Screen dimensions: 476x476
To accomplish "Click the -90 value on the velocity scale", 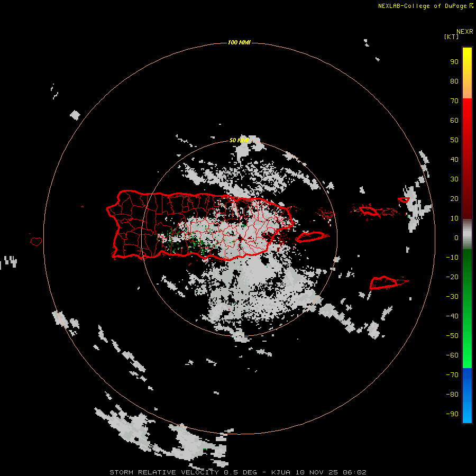I will click(452, 414).
